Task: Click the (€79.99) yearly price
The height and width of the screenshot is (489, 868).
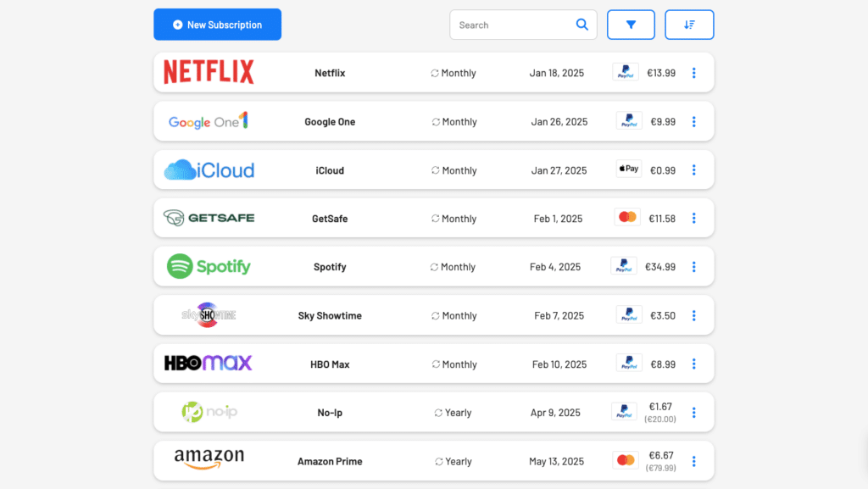Action: [661, 468]
